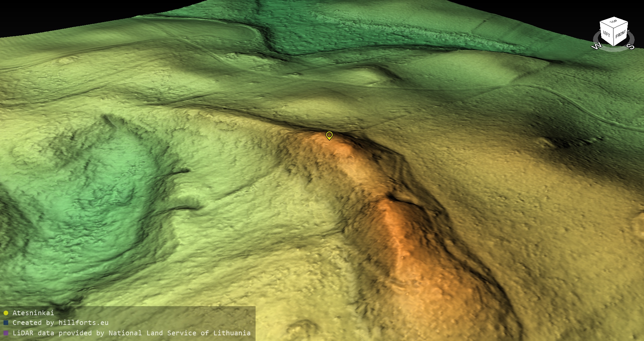Click the S compass direction label
Image resolution: width=644 pixels, height=341 pixels.
tap(631, 47)
